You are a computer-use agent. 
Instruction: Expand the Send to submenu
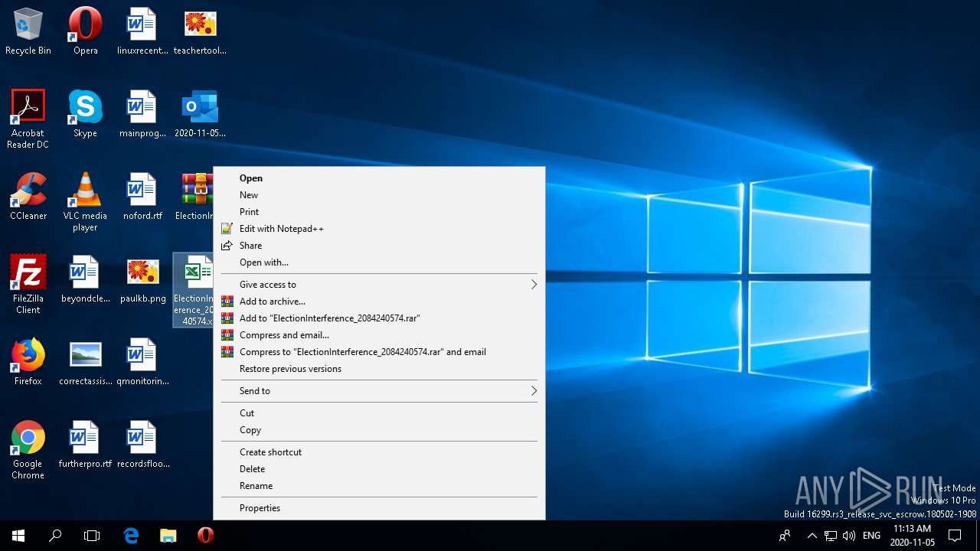(x=379, y=391)
